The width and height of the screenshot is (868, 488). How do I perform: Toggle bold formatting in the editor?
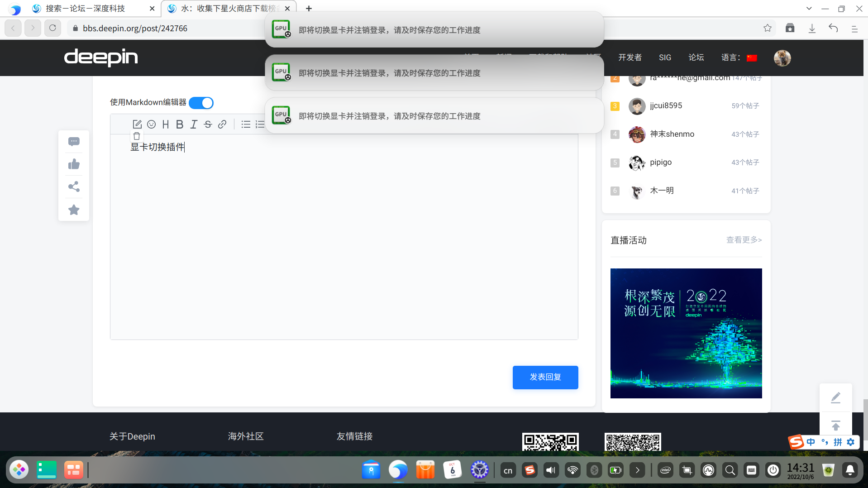[x=179, y=124]
